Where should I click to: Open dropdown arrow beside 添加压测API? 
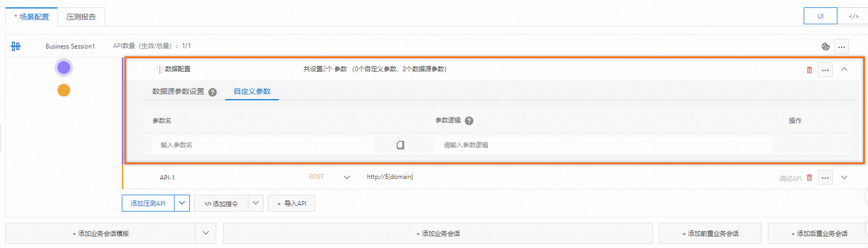[182, 203]
